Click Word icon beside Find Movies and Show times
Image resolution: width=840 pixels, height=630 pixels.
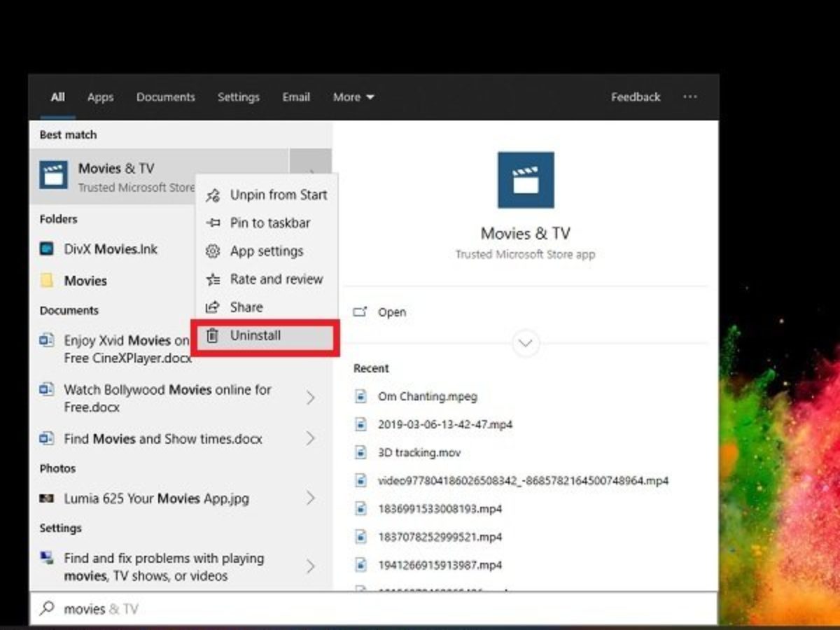47,438
